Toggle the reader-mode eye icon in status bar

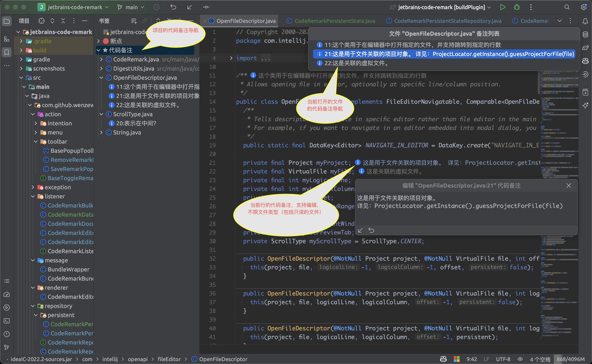tap(520, 359)
